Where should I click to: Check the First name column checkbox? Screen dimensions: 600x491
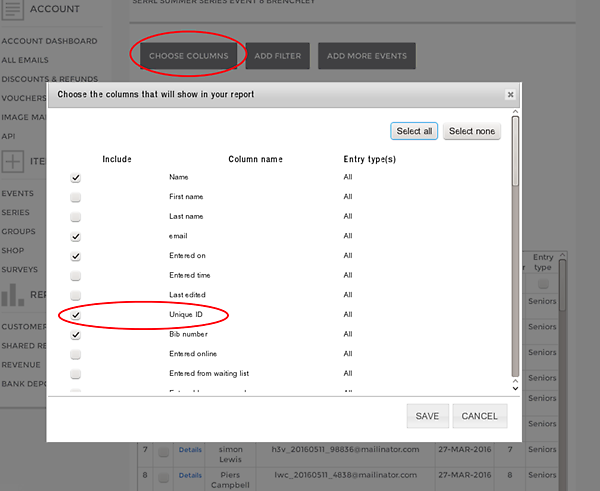tap(76, 197)
